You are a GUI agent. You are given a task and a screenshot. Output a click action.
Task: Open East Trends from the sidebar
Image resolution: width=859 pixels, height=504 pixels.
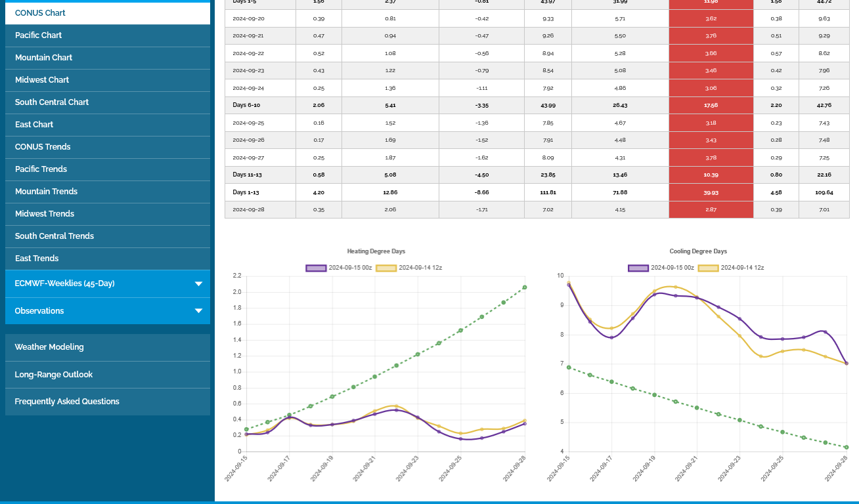[x=37, y=259]
